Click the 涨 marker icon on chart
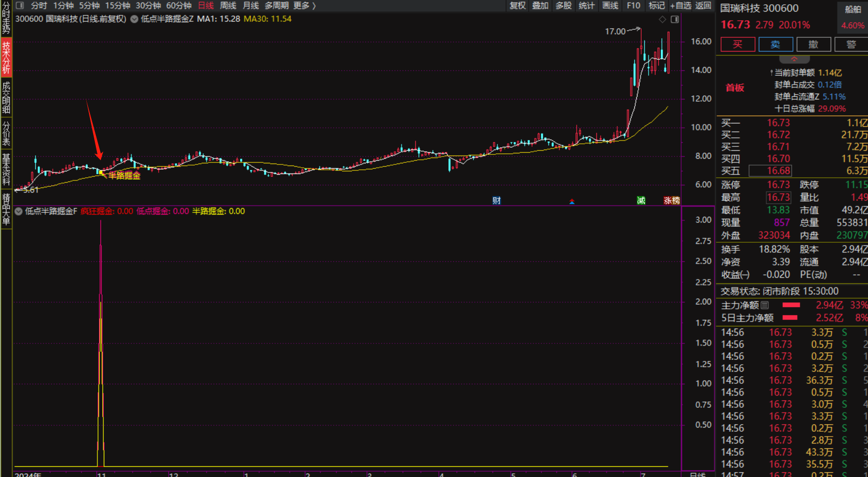868x477 pixels. click(x=667, y=200)
